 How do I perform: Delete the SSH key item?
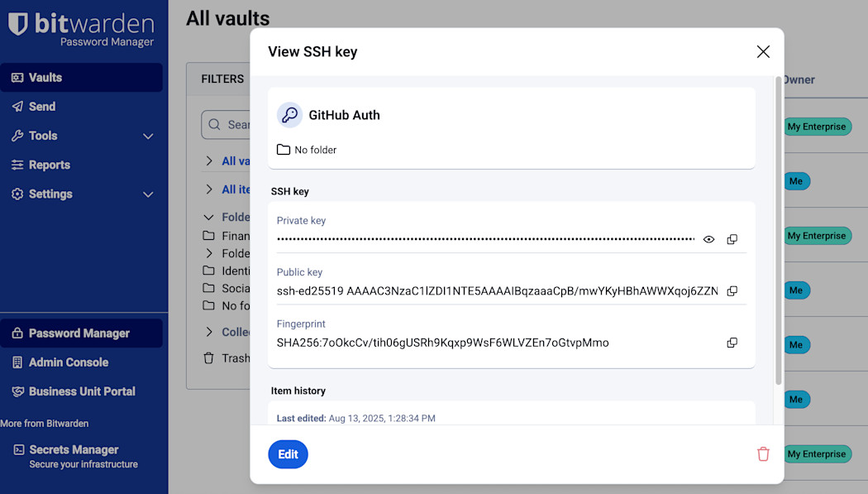click(x=763, y=454)
